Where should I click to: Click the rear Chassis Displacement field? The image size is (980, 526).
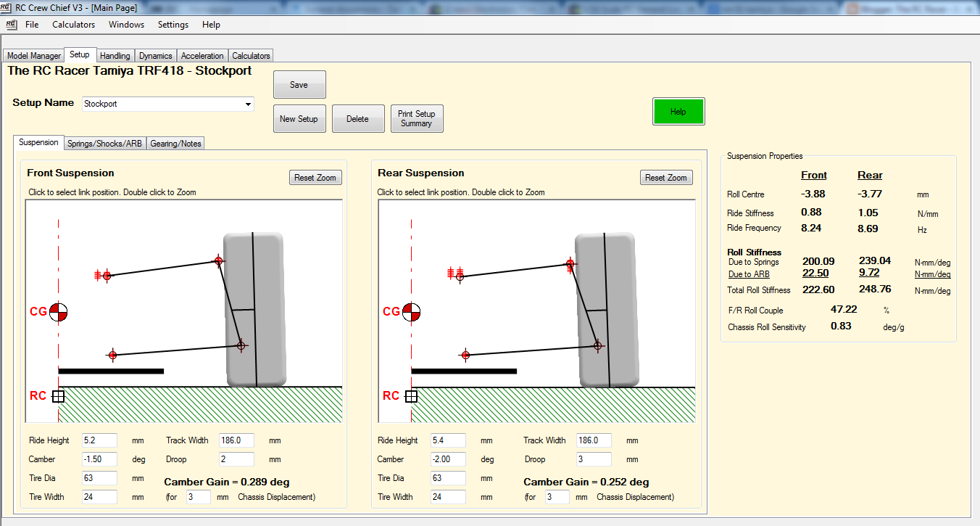(558, 497)
